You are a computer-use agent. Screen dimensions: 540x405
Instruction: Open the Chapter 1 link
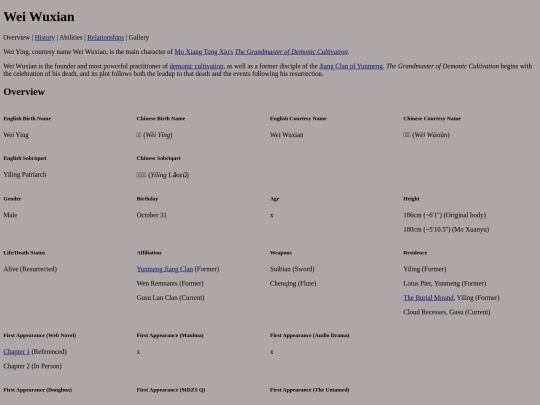[17, 352]
